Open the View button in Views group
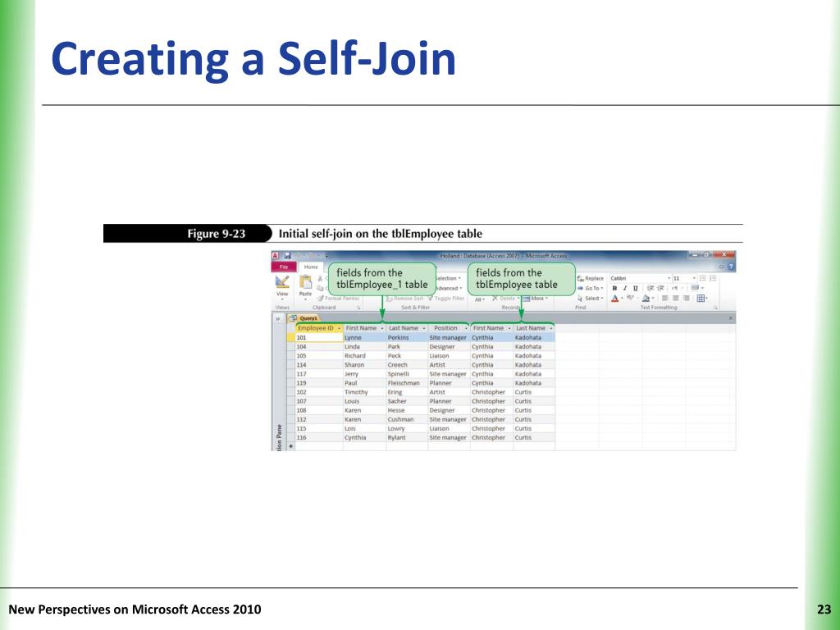The height and width of the screenshot is (630, 840). click(282, 286)
